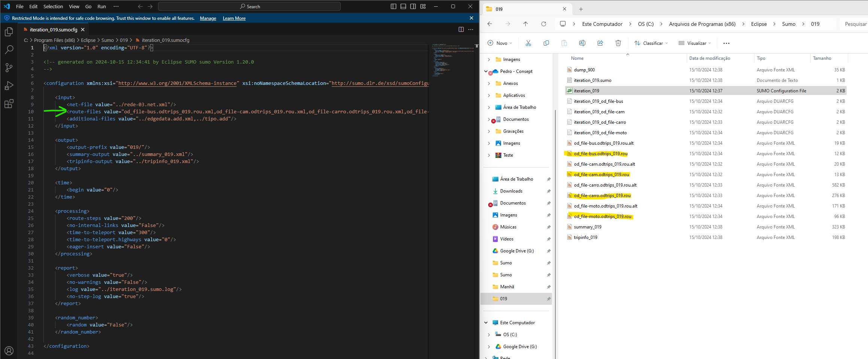The image size is (868, 359).
Task: Refresh the File Explorer folder view
Action: [x=544, y=24]
